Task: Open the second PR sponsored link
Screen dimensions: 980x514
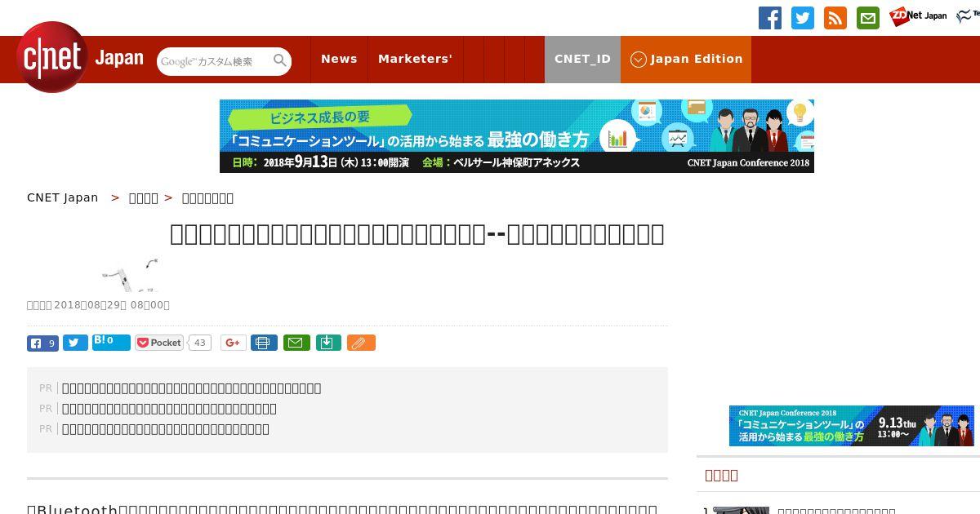Action: pos(169,409)
